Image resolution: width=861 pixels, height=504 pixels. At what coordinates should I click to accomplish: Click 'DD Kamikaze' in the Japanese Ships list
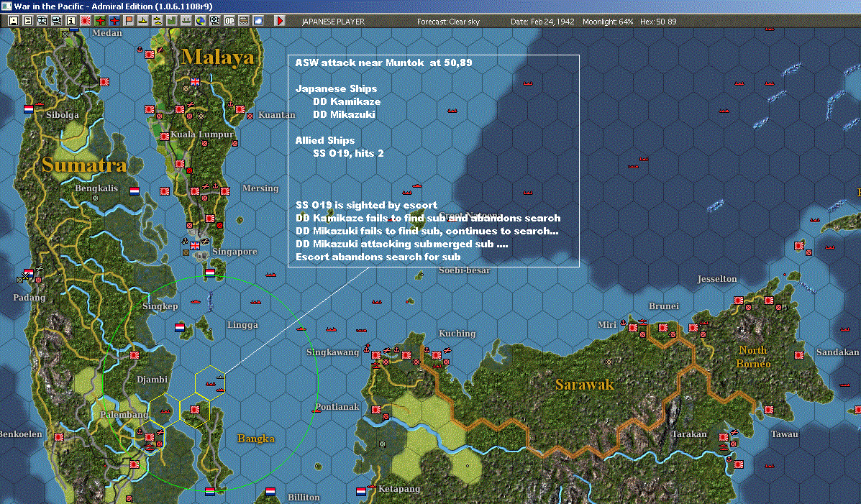coord(347,101)
